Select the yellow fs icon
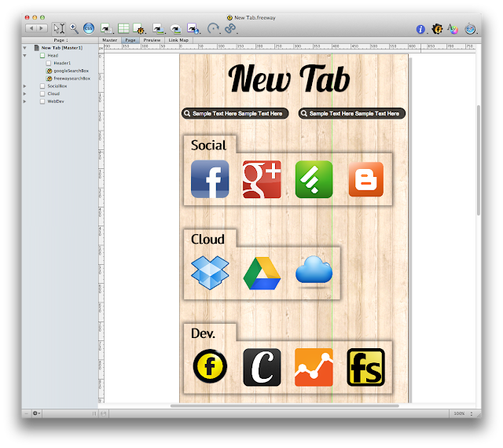 tap(365, 367)
